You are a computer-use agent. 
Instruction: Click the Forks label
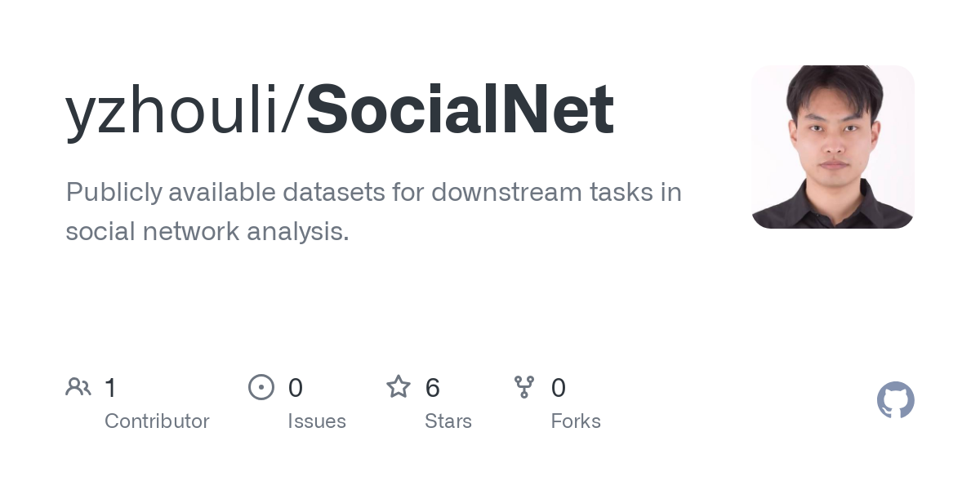(x=576, y=421)
